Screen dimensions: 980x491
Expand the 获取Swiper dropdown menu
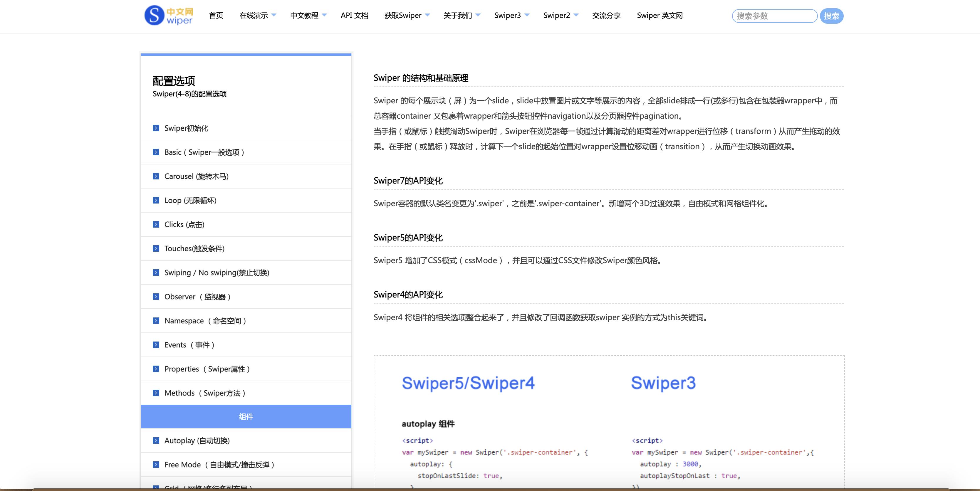(x=406, y=16)
